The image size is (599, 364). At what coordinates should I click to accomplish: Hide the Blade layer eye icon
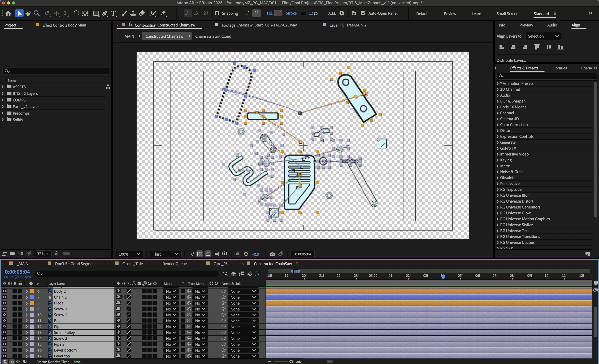point(4,303)
